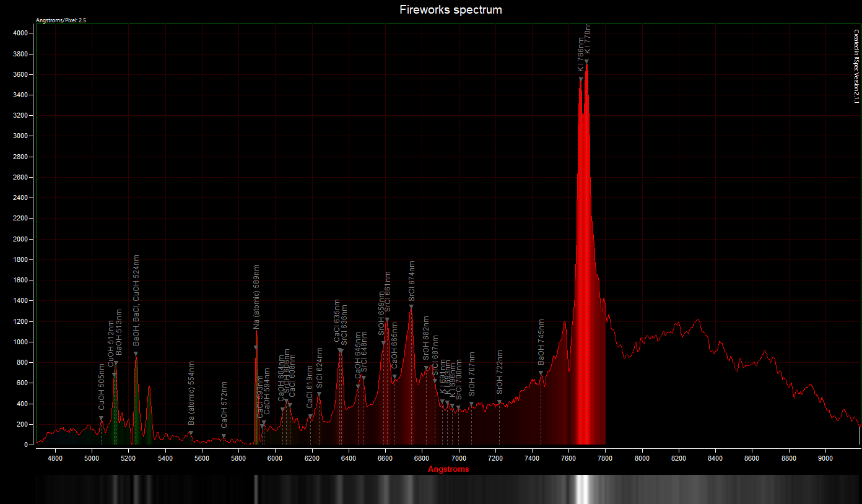
Task: Click the 'SrCl 687nm' label
Action: coord(435,356)
